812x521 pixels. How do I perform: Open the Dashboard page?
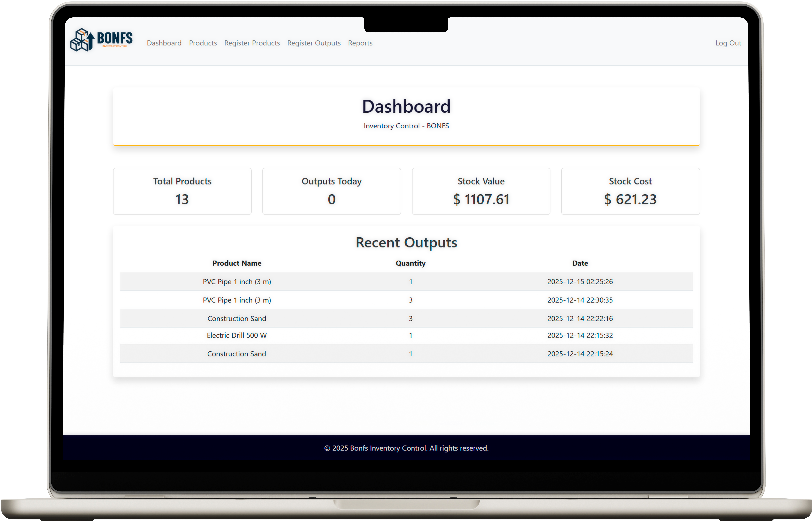[x=164, y=43]
